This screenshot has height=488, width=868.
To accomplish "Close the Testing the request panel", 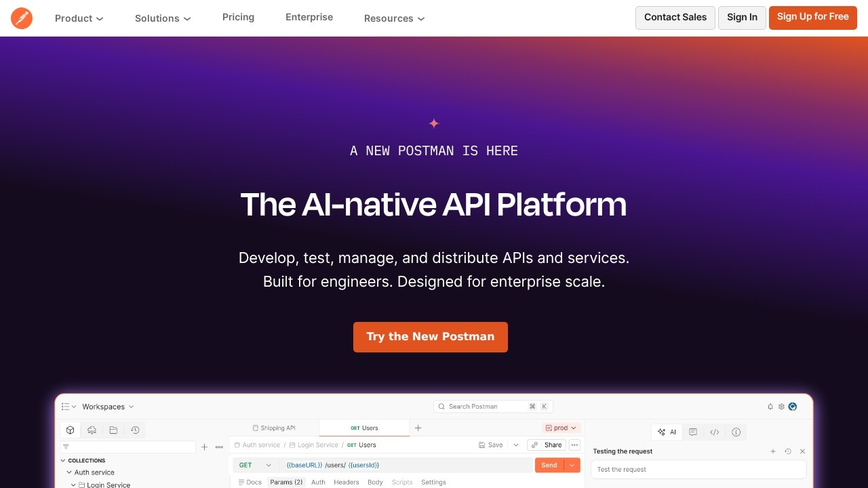I will 802,451.
